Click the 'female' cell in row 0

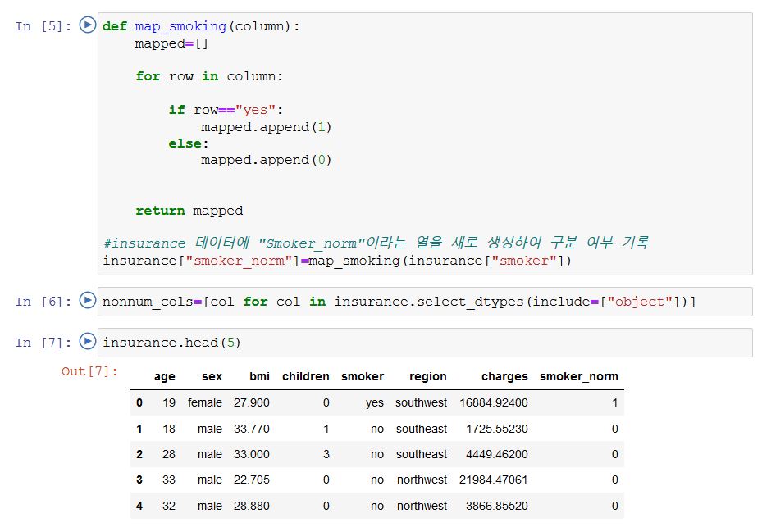204,402
